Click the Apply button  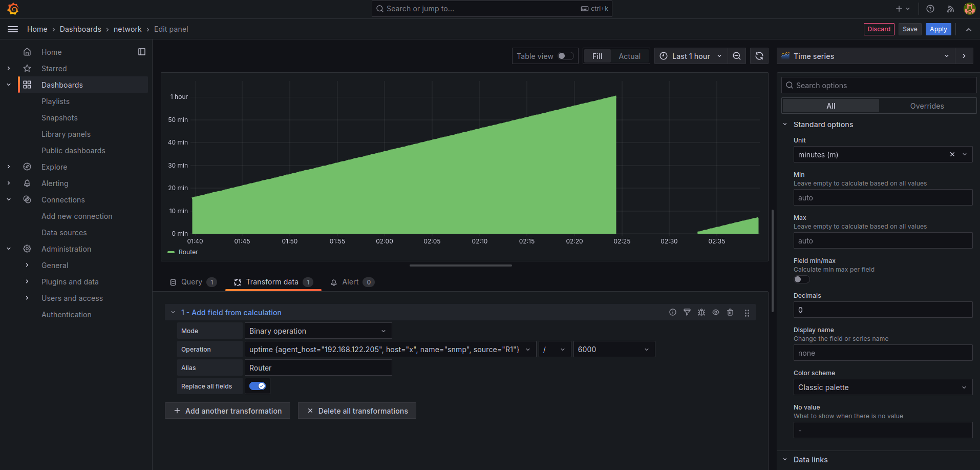(x=938, y=29)
